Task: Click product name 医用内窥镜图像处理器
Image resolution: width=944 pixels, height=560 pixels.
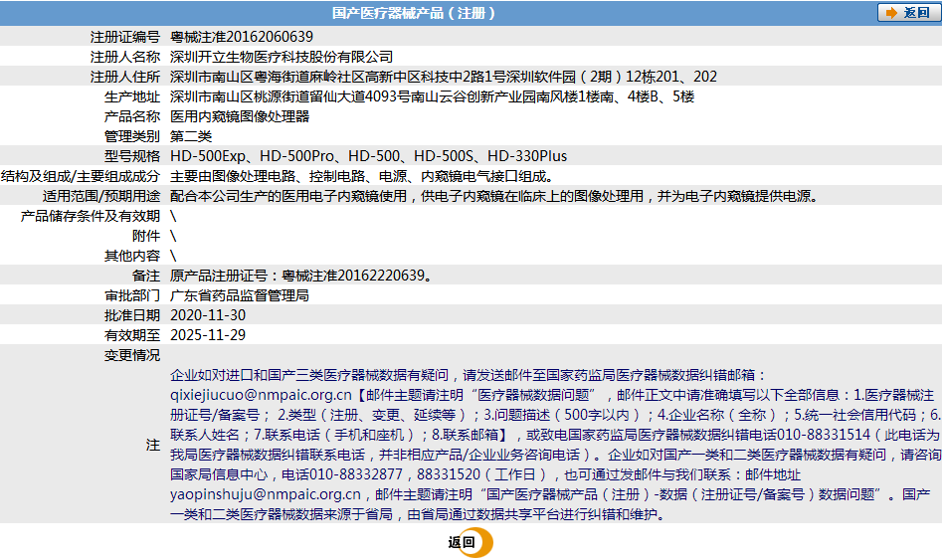Action: (x=240, y=116)
